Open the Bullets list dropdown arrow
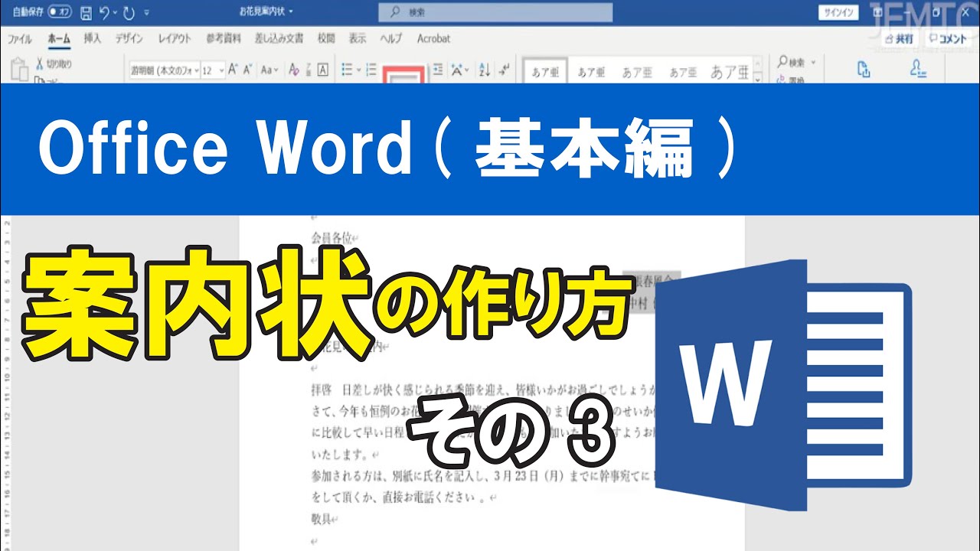The image size is (980, 551). [x=358, y=70]
